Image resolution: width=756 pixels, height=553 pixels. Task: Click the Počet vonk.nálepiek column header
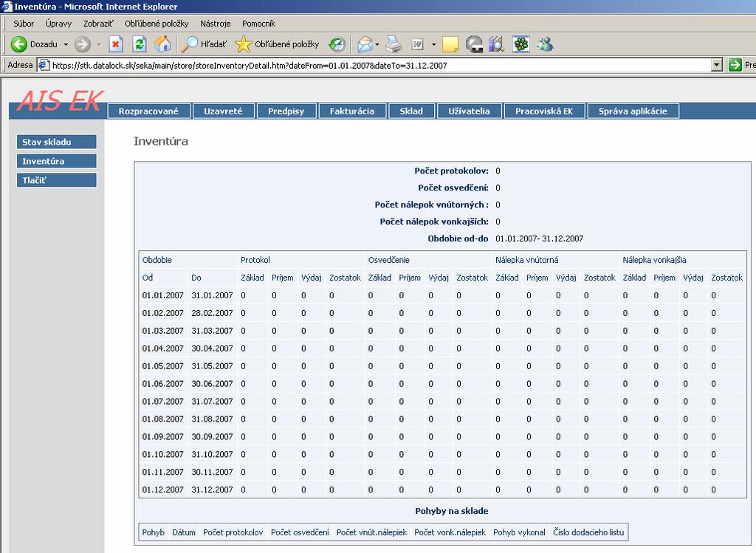[x=450, y=532]
